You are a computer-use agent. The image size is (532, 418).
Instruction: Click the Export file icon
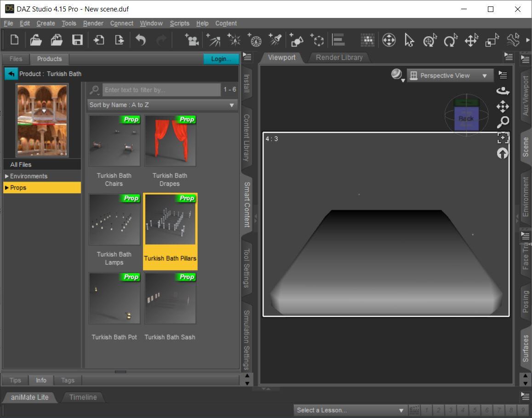tap(120, 40)
